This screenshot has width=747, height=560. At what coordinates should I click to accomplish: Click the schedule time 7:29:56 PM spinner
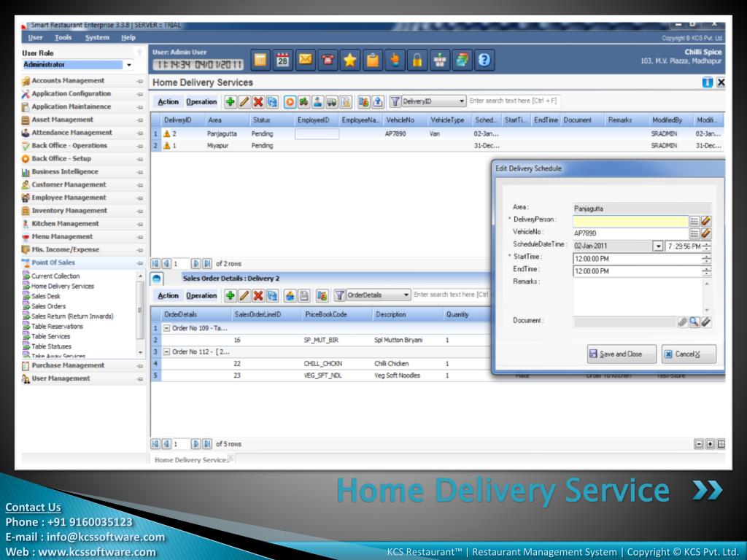pos(706,246)
